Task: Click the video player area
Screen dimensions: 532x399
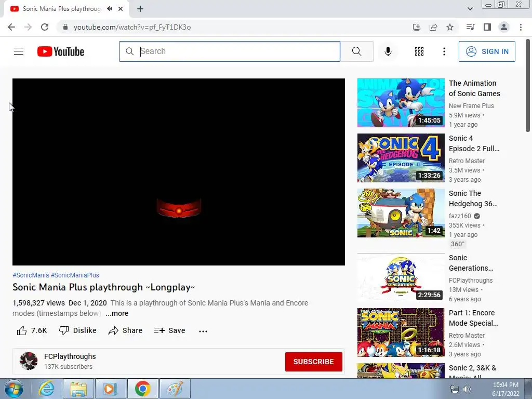Action: point(179,172)
